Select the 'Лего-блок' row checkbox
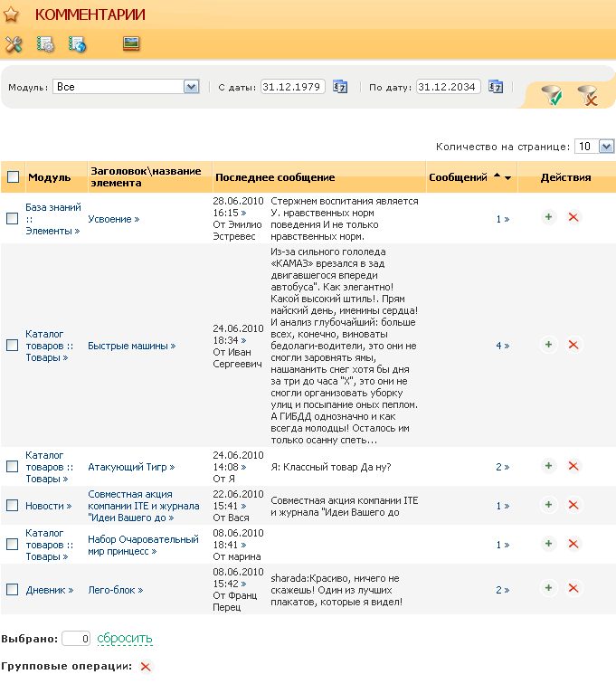The image size is (616, 684). (12, 589)
